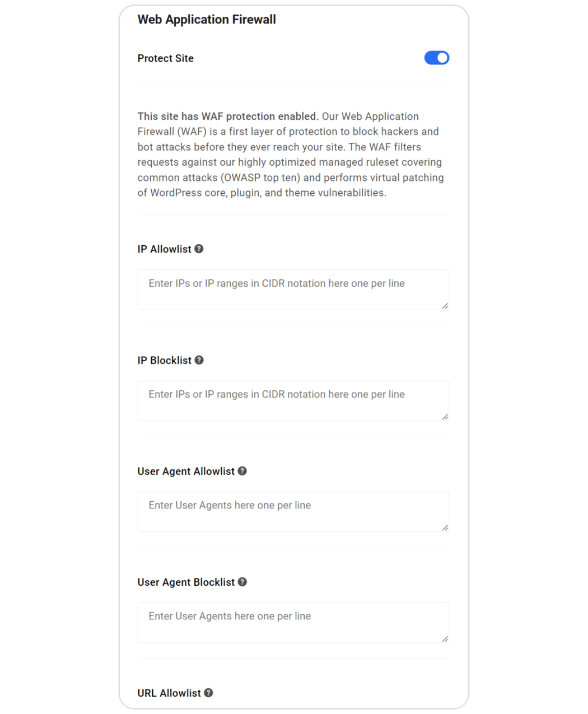Click the help icon next to URL Allowlist
The image size is (588, 714).
tap(208, 693)
